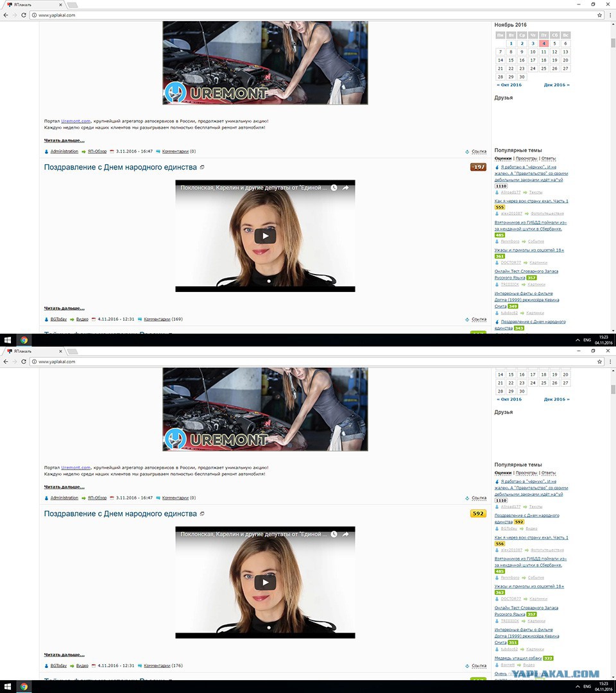
Task: Click share arrow on top video
Action: [346, 188]
